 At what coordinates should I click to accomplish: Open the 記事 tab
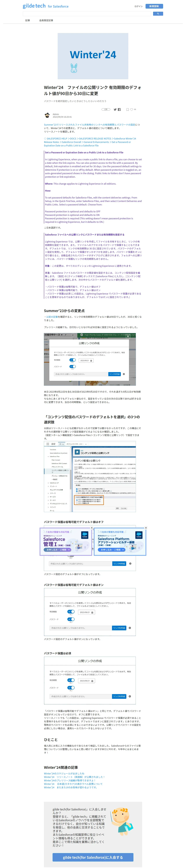(x=28, y=21)
